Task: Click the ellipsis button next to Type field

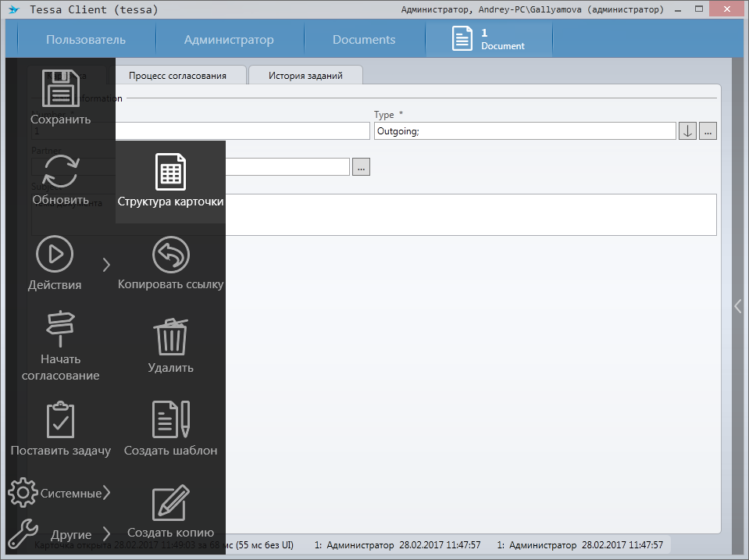Action: 708,131
